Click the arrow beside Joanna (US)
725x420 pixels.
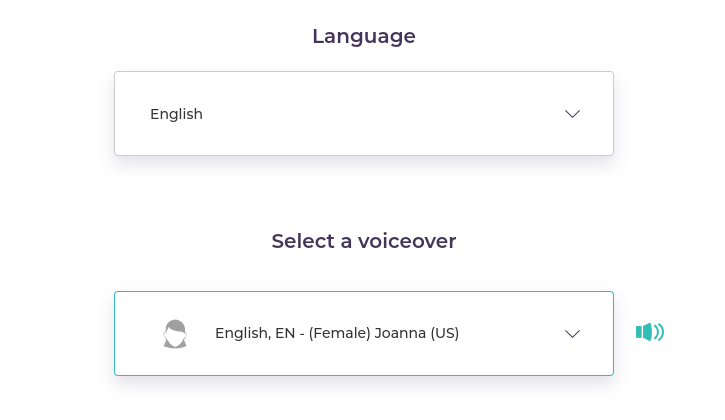(x=572, y=334)
